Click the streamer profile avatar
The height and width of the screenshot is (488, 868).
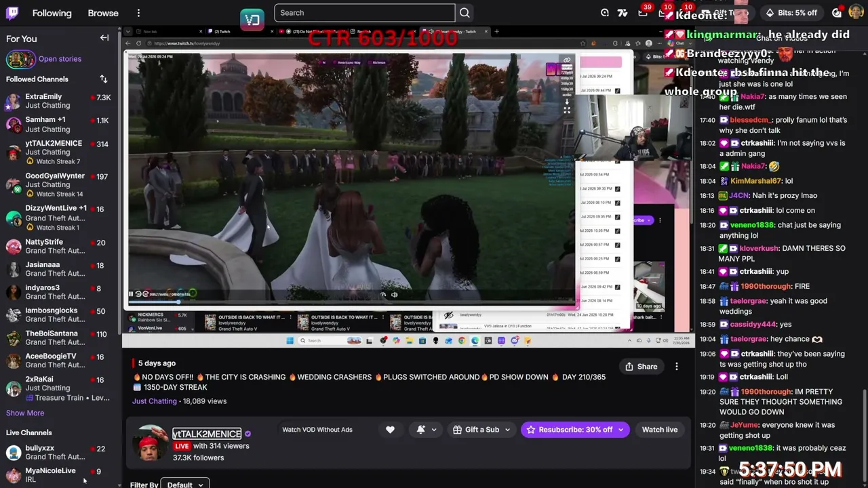point(151,444)
